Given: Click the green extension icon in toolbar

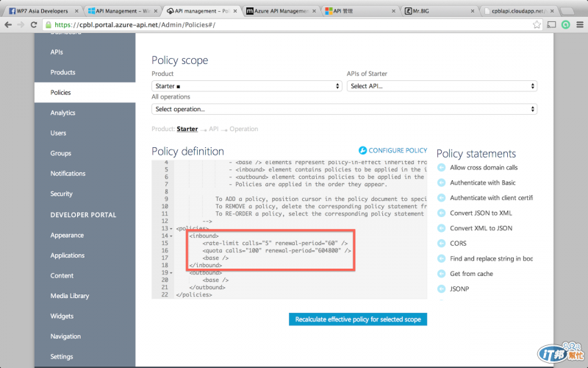Looking at the screenshot, I should (565, 25).
